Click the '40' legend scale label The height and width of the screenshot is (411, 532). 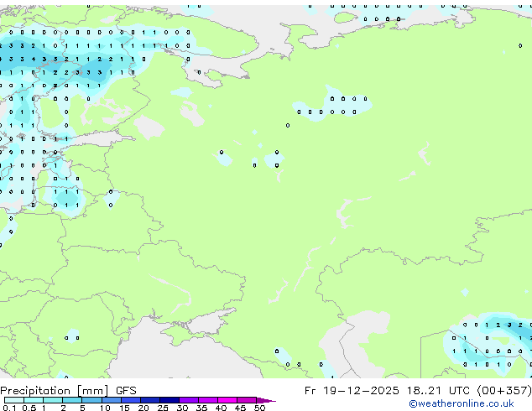[221, 408]
